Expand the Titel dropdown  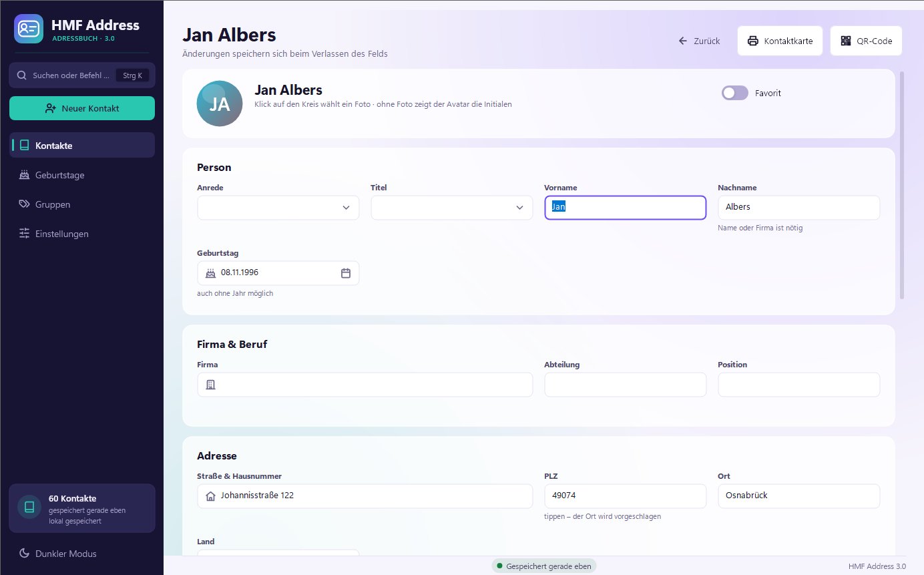pyautogui.click(x=452, y=208)
